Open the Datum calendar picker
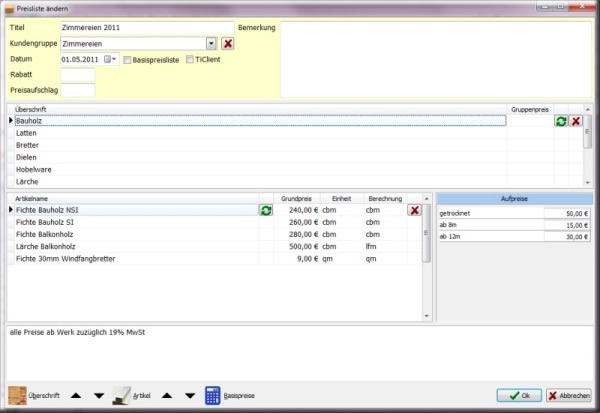 (x=110, y=59)
